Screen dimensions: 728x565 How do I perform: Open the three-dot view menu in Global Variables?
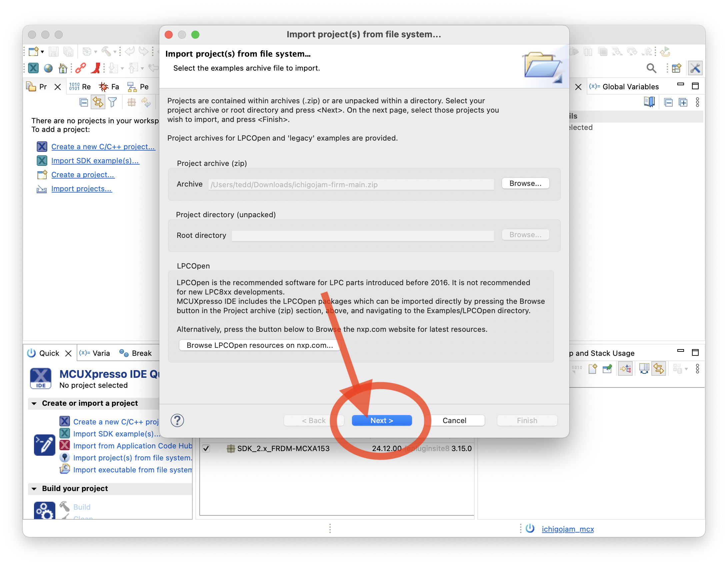pyautogui.click(x=697, y=102)
